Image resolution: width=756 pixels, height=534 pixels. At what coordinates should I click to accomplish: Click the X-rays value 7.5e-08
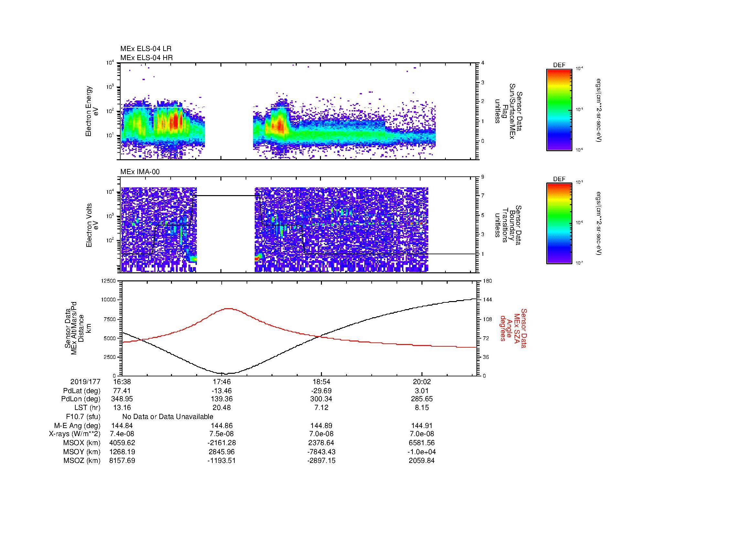point(222,434)
